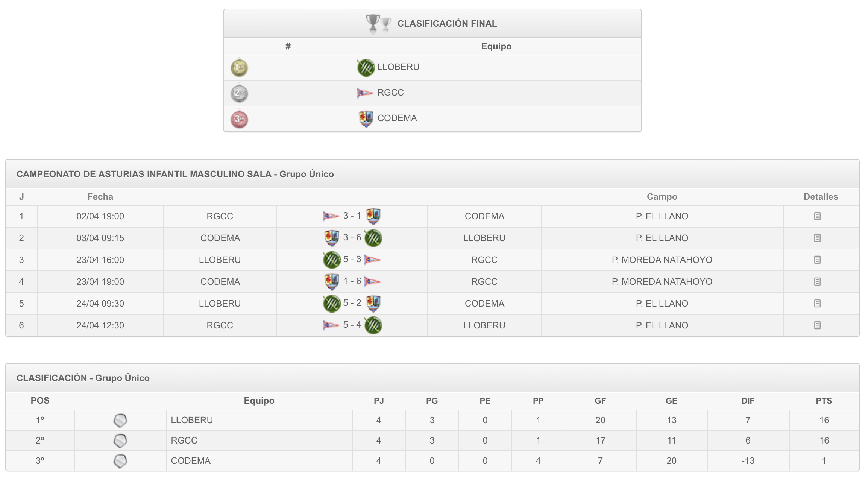Select RGCC in the standings table

point(184,440)
